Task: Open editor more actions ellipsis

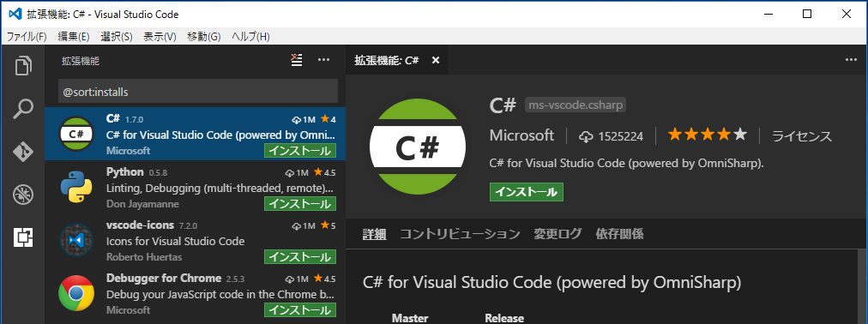Action: click(x=851, y=60)
